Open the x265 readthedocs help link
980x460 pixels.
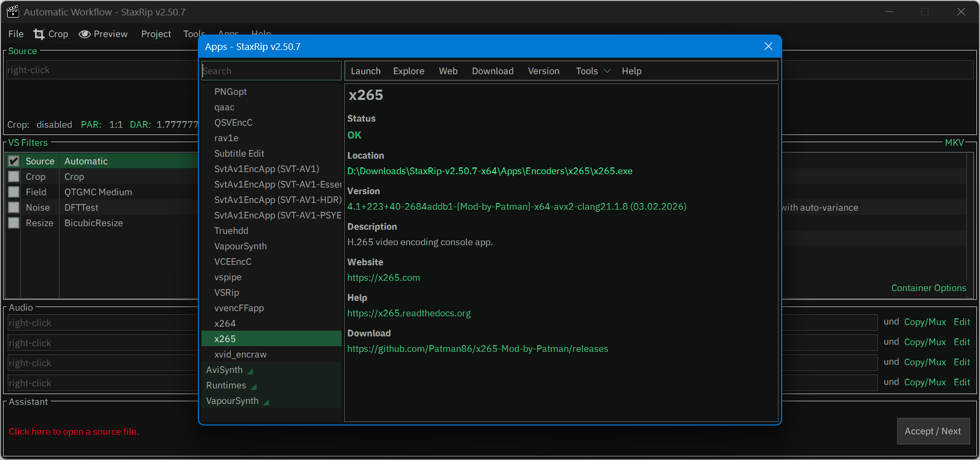[x=409, y=313]
